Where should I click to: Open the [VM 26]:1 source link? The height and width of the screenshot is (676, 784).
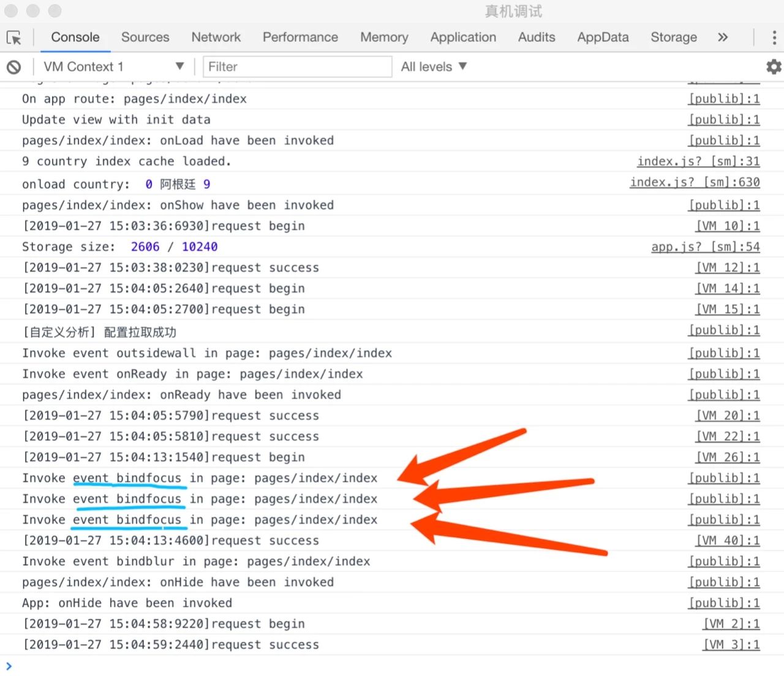[728, 457]
